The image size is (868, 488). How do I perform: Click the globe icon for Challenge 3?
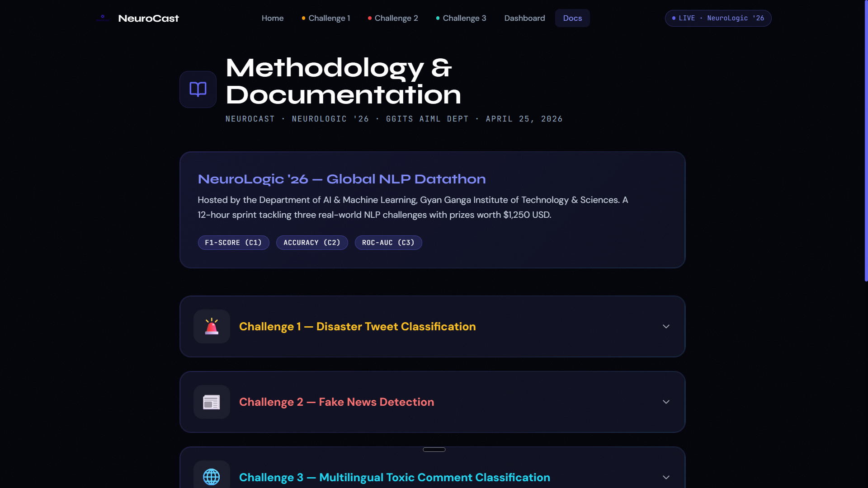tap(212, 477)
